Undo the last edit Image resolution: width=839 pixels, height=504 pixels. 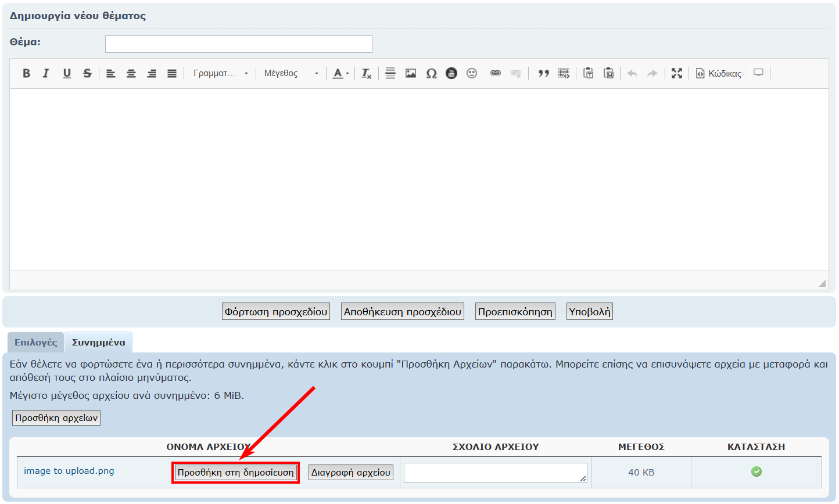click(633, 73)
